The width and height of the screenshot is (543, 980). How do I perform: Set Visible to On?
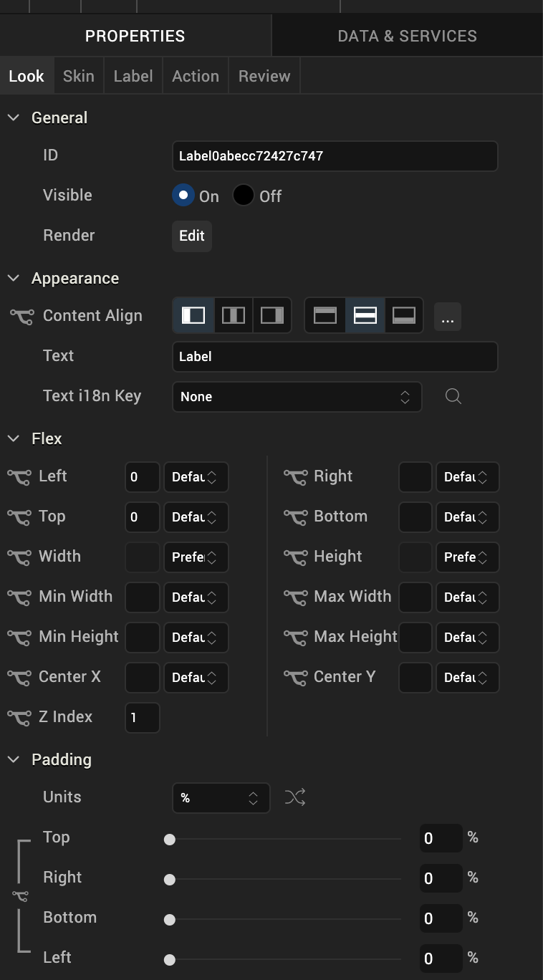184,196
